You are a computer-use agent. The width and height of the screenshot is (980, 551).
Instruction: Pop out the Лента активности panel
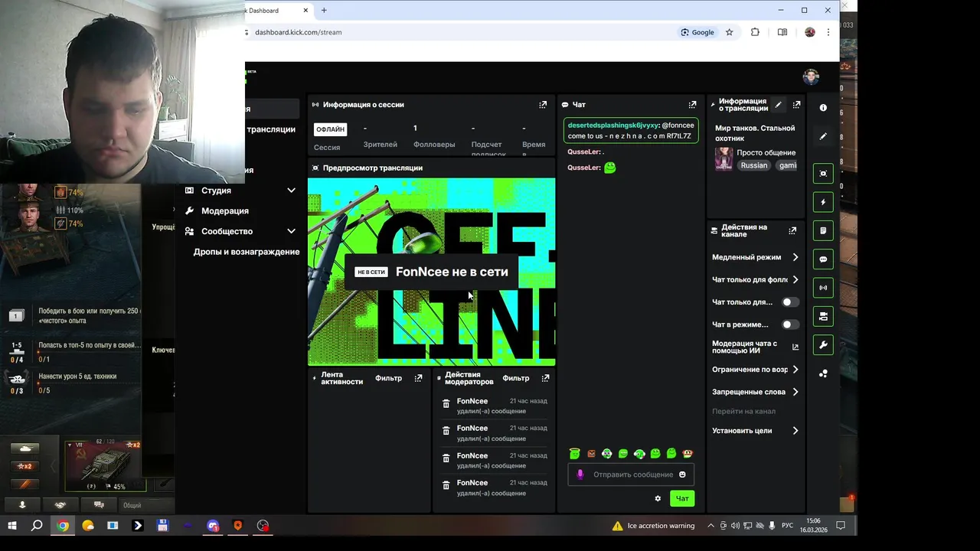click(x=418, y=378)
